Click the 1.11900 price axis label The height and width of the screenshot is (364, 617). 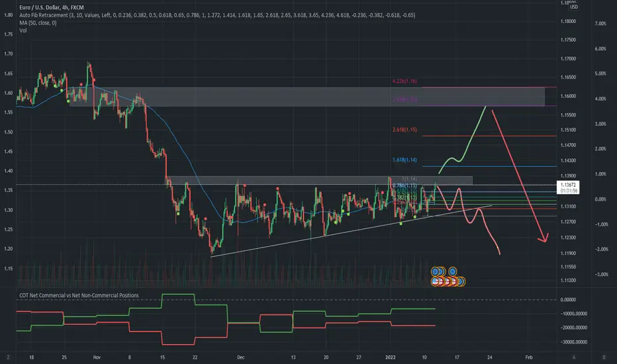click(x=568, y=253)
